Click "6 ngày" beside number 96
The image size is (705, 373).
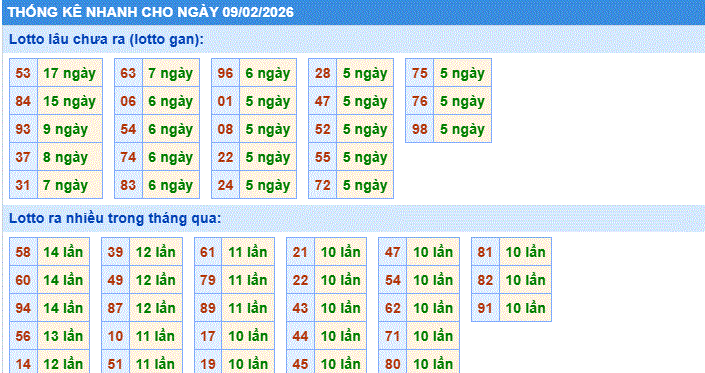(x=268, y=73)
